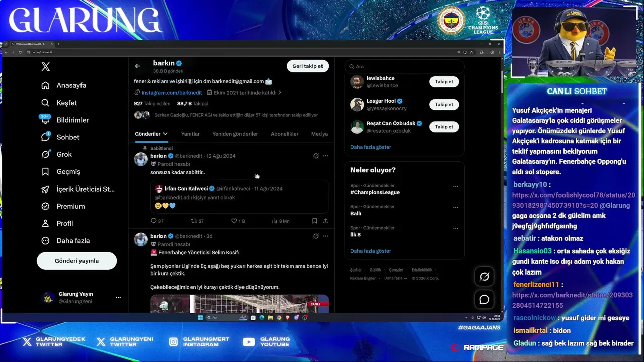Open the instagram.com/barknedit link

[x=172, y=93]
